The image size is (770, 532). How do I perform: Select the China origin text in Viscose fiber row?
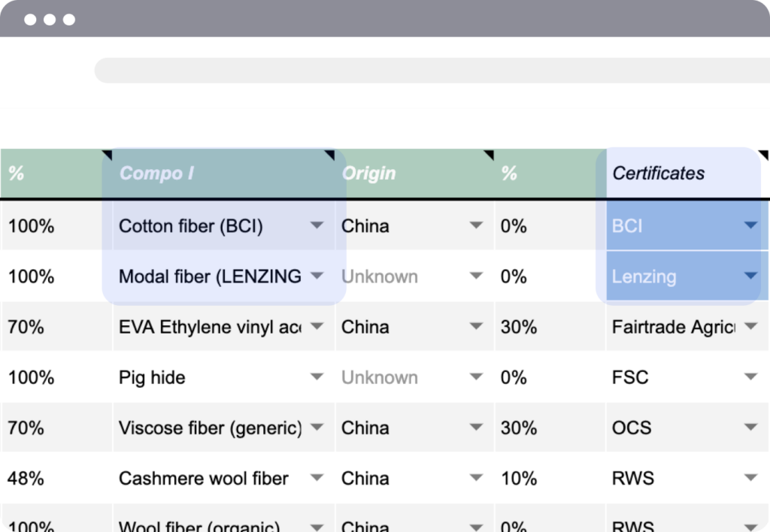coord(365,428)
